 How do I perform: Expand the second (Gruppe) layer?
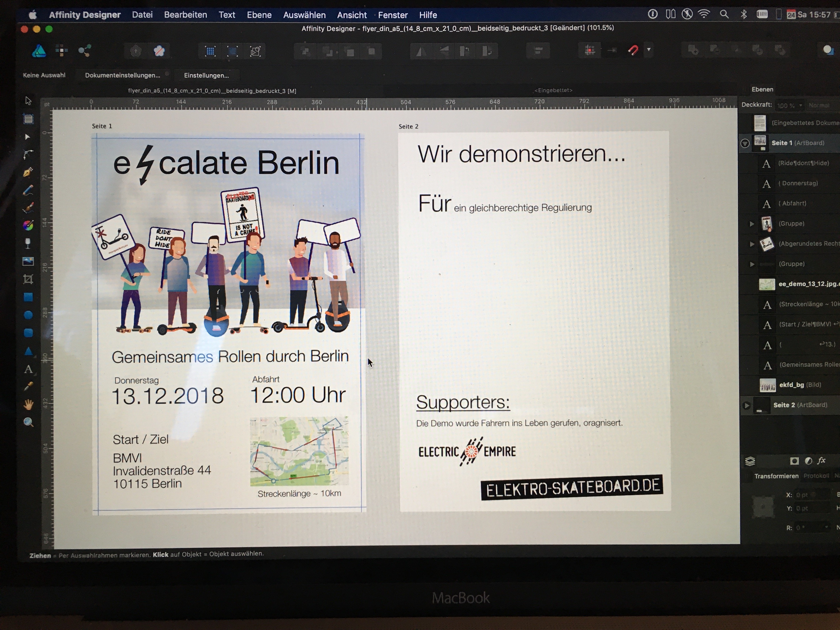pos(752,264)
